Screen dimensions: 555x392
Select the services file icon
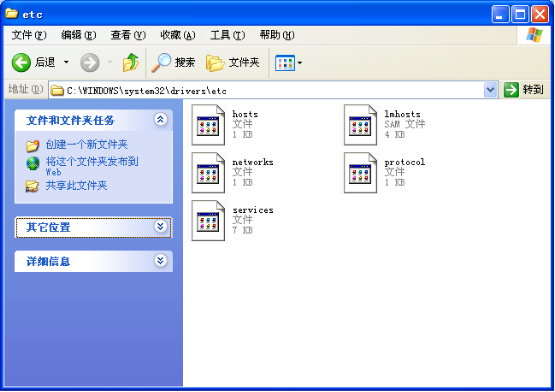208,220
